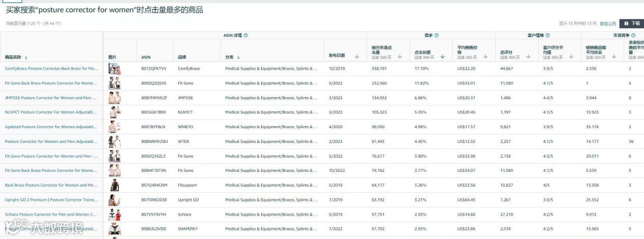Select ASIN text B0C6GK7B9X
The height and width of the screenshot is (239, 644).
(x=154, y=112)
